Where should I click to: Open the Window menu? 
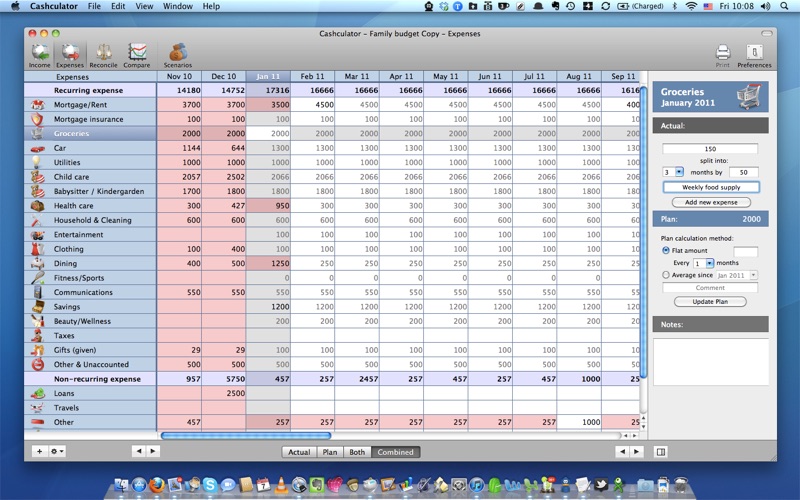point(177,6)
